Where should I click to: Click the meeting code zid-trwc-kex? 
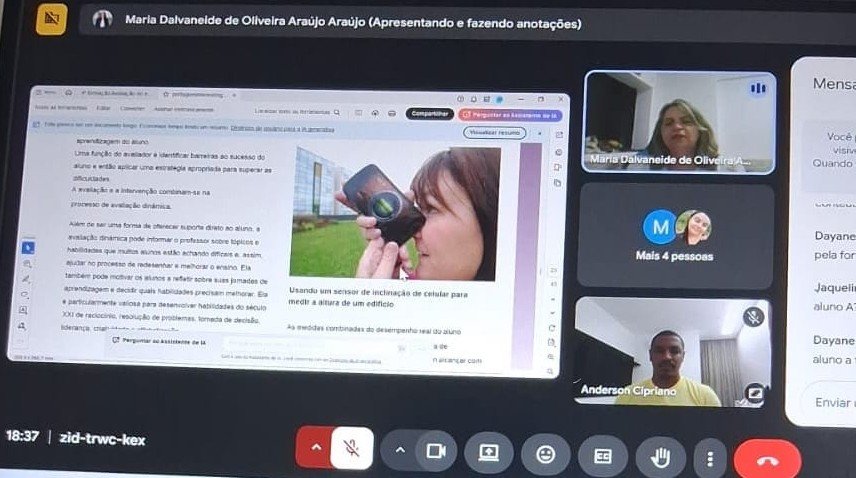click(102, 439)
